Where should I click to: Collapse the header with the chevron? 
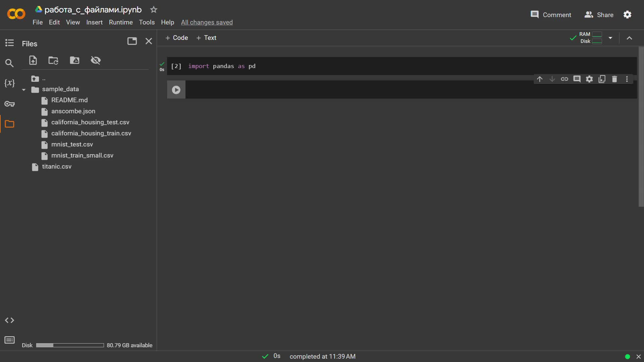tap(629, 38)
